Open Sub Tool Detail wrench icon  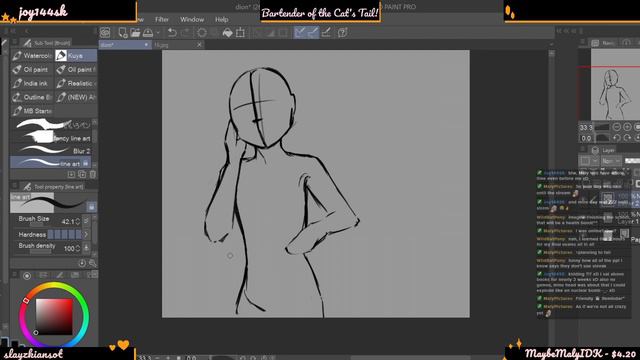(x=93, y=263)
